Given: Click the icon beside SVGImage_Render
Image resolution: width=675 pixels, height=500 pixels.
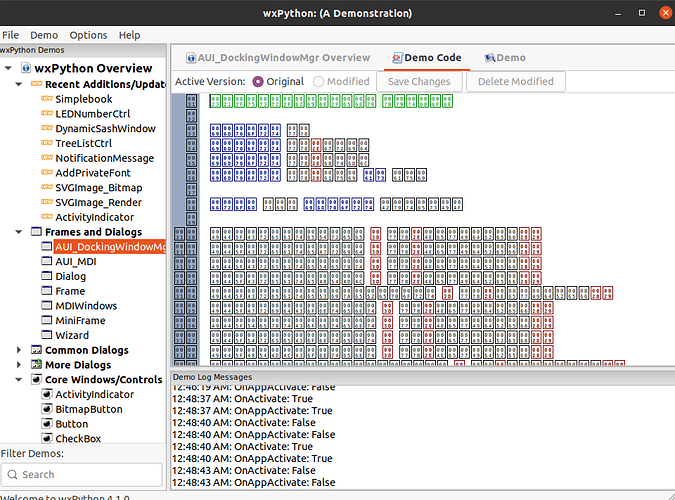Looking at the screenshot, I should pos(47,202).
